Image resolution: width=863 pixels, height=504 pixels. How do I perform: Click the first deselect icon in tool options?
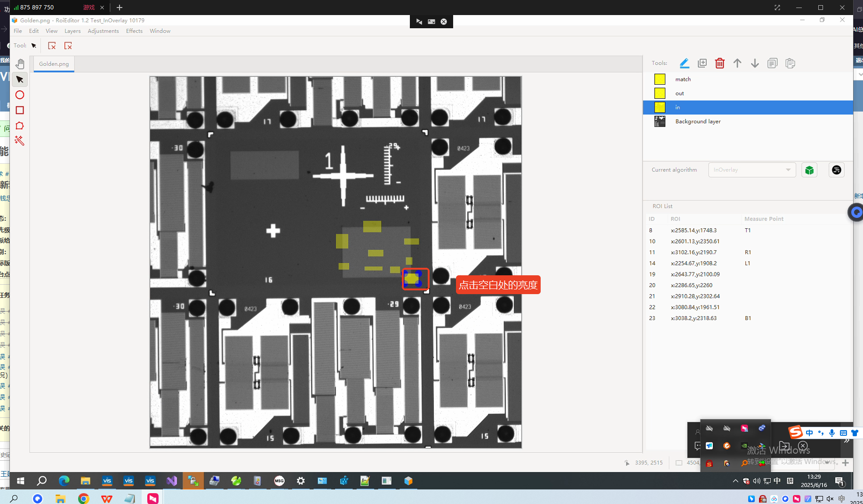pyautogui.click(x=52, y=46)
